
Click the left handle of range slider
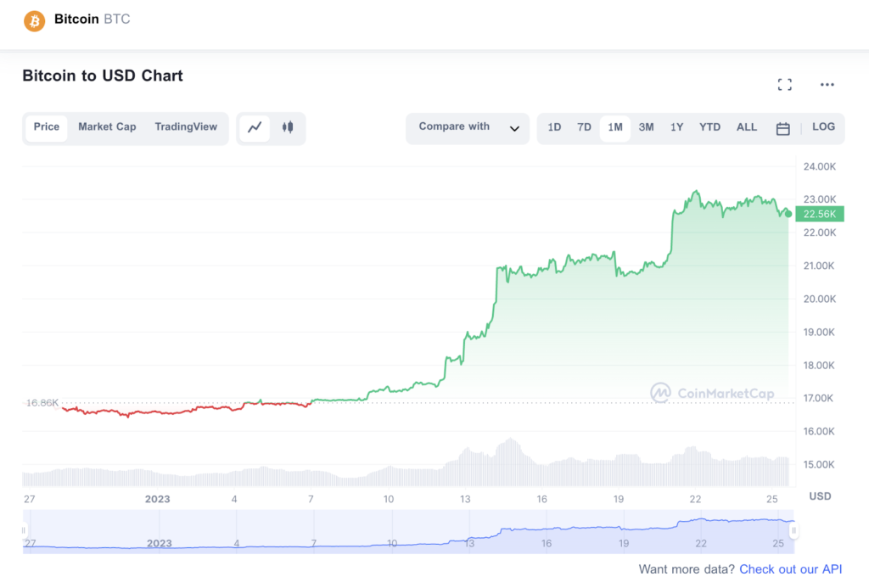click(23, 530)
